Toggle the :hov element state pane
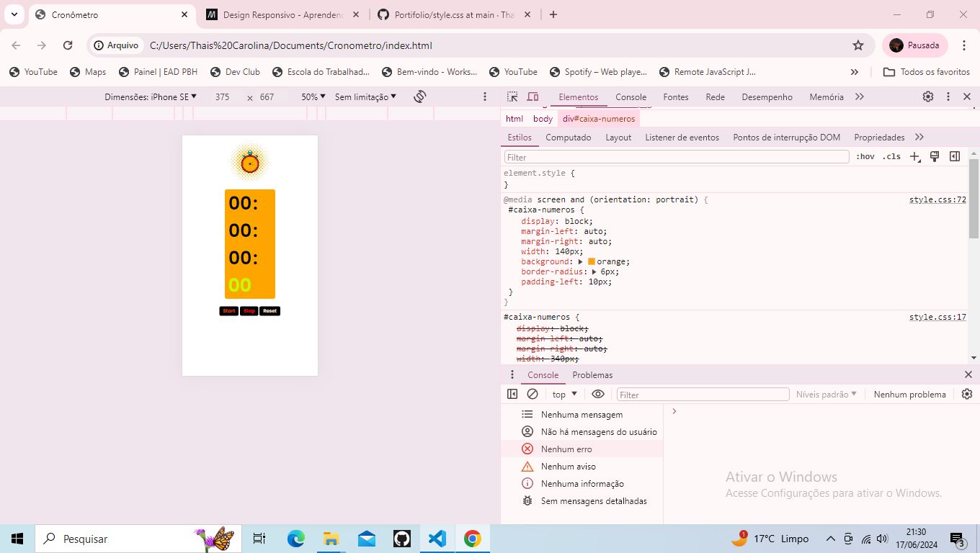 pyautogui.click(x=865, y=156)
